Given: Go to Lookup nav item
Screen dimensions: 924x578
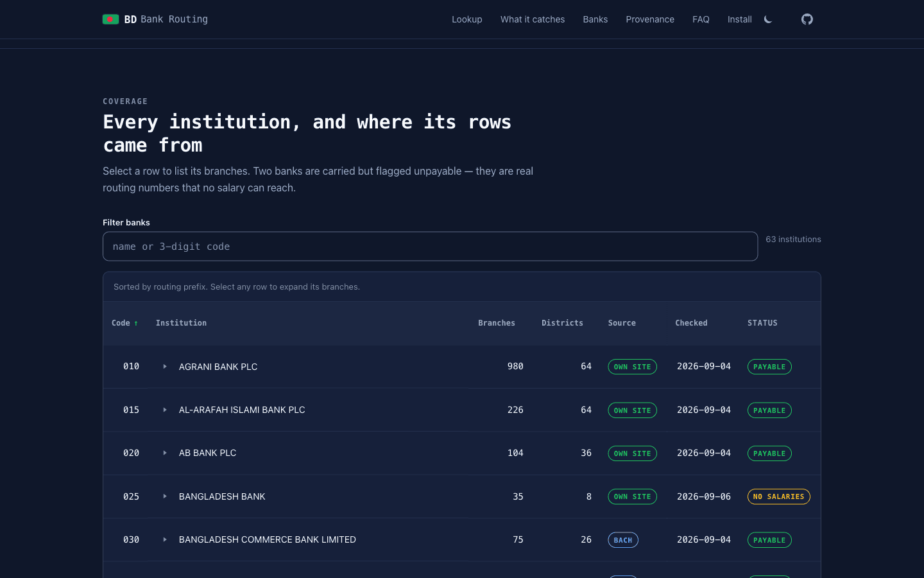Looking at the screenshot, I should [x=466, y=19].
